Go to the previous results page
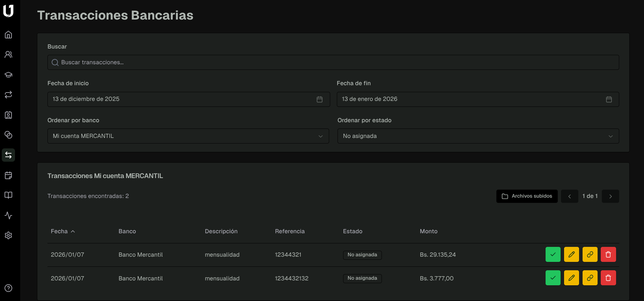 pos(569,196)
